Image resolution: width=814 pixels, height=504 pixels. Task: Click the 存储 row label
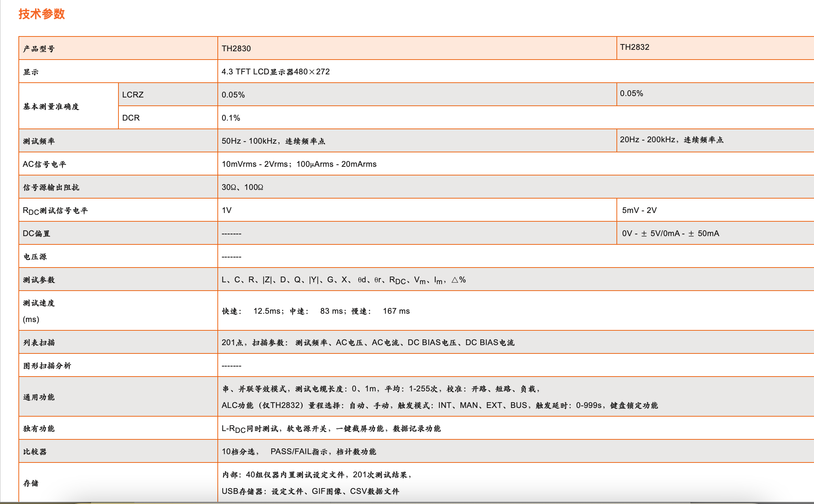tap(31, 483)
